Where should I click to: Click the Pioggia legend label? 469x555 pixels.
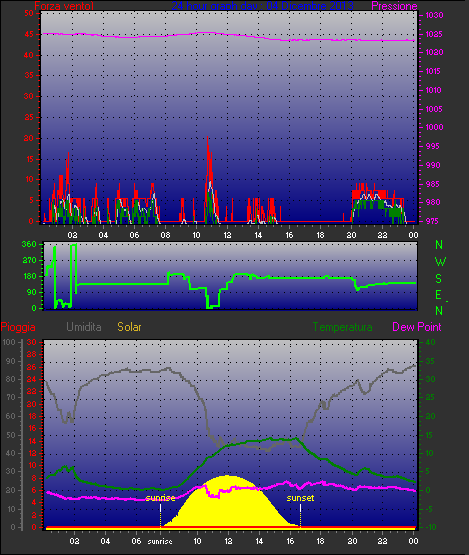18,327
